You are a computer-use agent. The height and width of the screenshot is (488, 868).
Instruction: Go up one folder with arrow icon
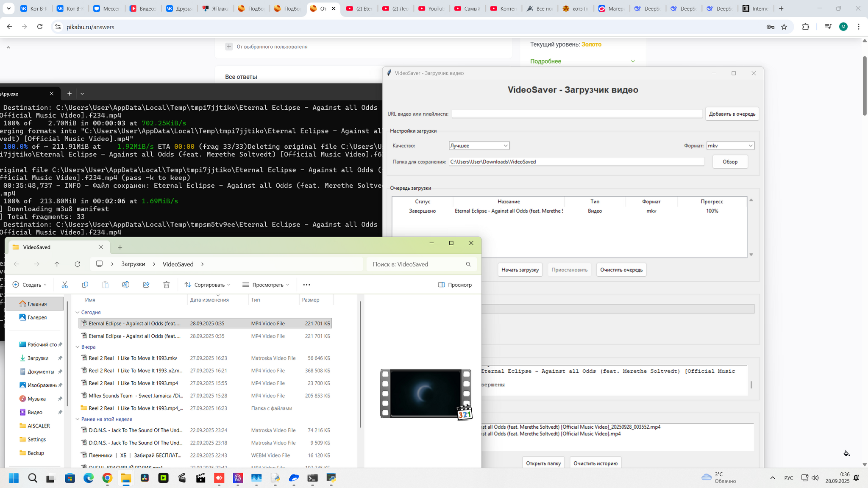click(57, 264)
